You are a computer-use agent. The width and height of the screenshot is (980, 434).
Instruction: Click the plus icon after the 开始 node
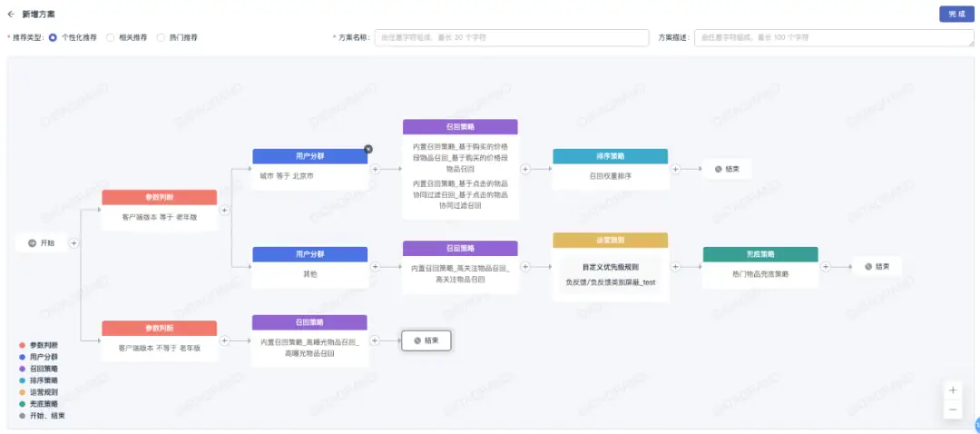(x=74, y=243)
